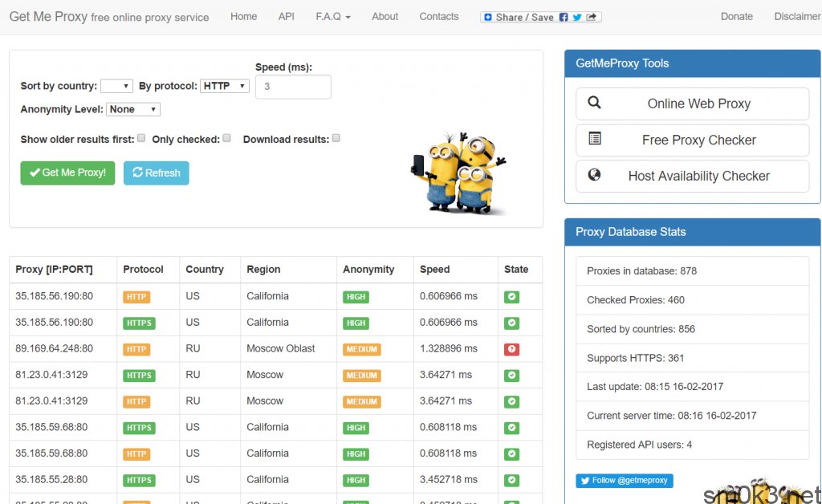The height and width of the screenshot is (504, 822).
Task: Open the By protocol HTTP dropdown
Action: 225,86
